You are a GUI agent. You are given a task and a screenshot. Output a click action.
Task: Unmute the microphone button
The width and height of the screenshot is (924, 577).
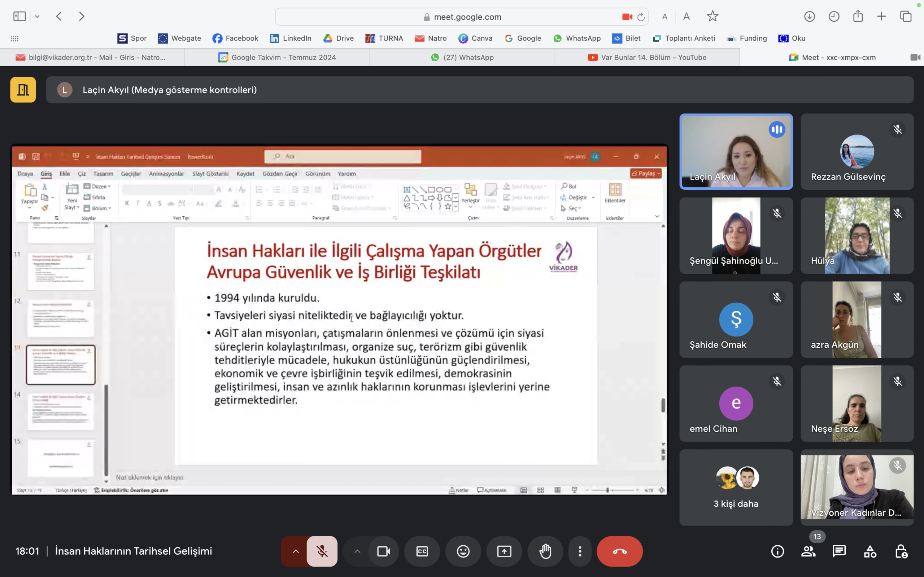tap(322, 551)
